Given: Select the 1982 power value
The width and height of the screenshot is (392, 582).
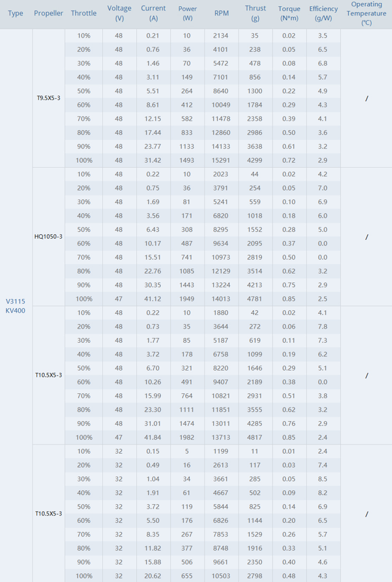Looking at the screenshot, I should 187,437.
